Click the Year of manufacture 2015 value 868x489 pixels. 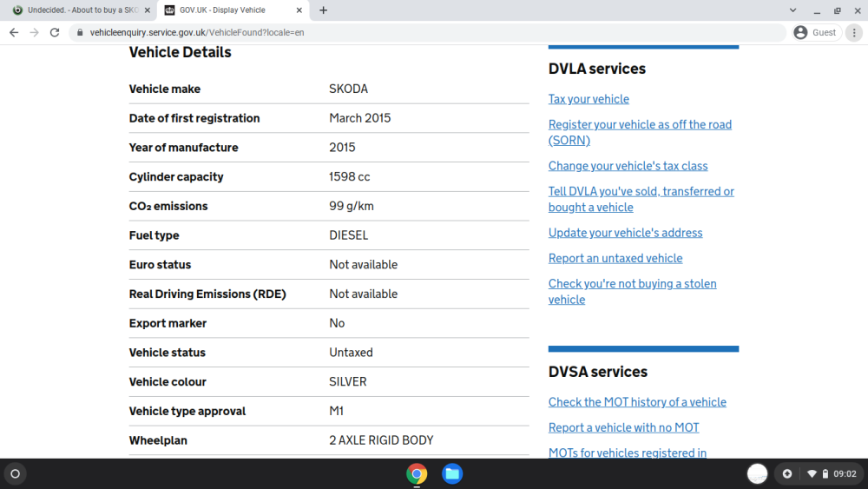click(x=342, y=148)
